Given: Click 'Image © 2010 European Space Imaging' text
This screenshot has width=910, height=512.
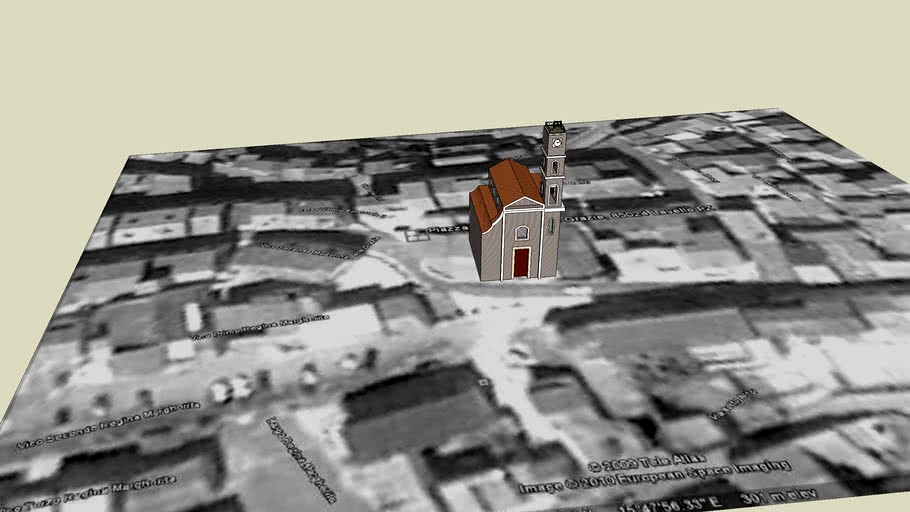Looking at the screenshot, I should (x=655, y=477).
